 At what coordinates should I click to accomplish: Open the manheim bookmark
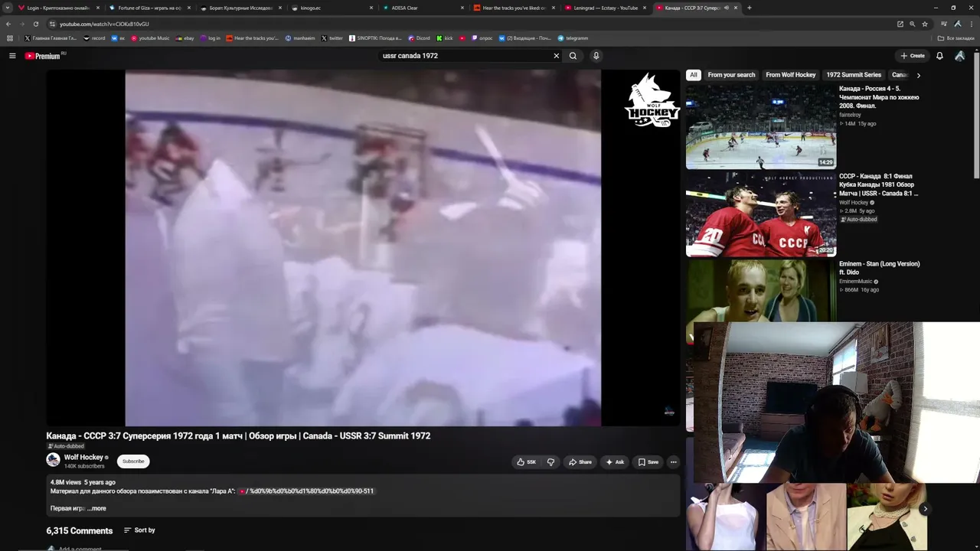click(300, 38)
